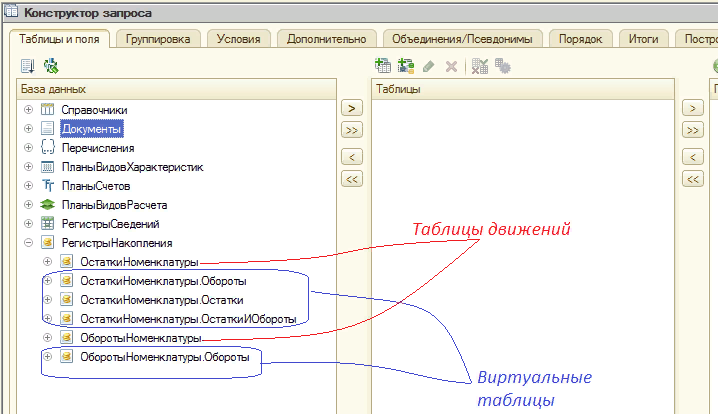Click the replace table icon in the toolbar
Image resolution: width=718 pixels, height=414 pixels.
tap(479, 66)
